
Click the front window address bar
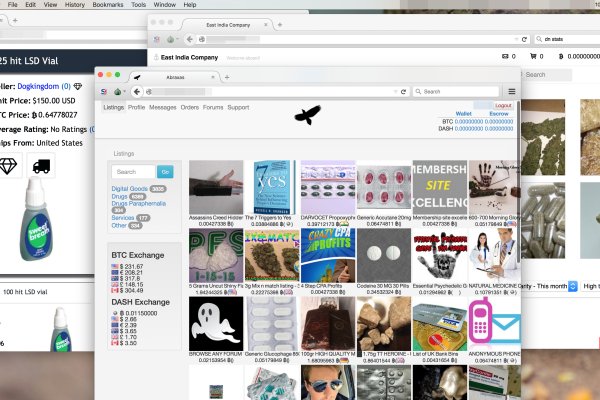[x=272, y=91]
